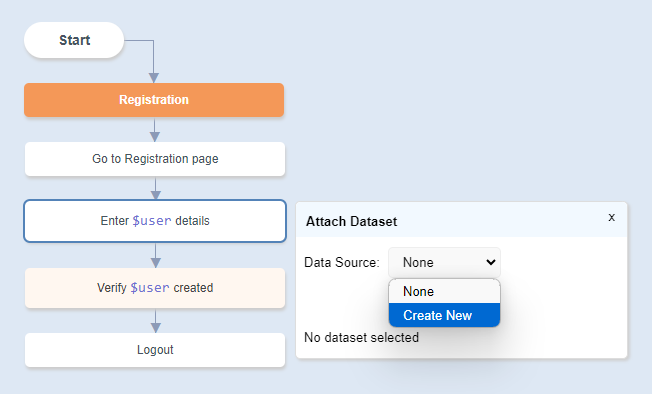Choose 'Create New' in the dropdown list

click(444, 315)
